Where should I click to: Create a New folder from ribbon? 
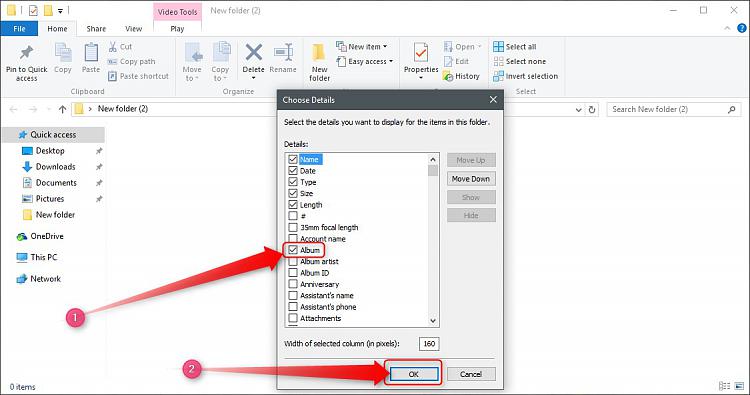(x=319, y=63)
